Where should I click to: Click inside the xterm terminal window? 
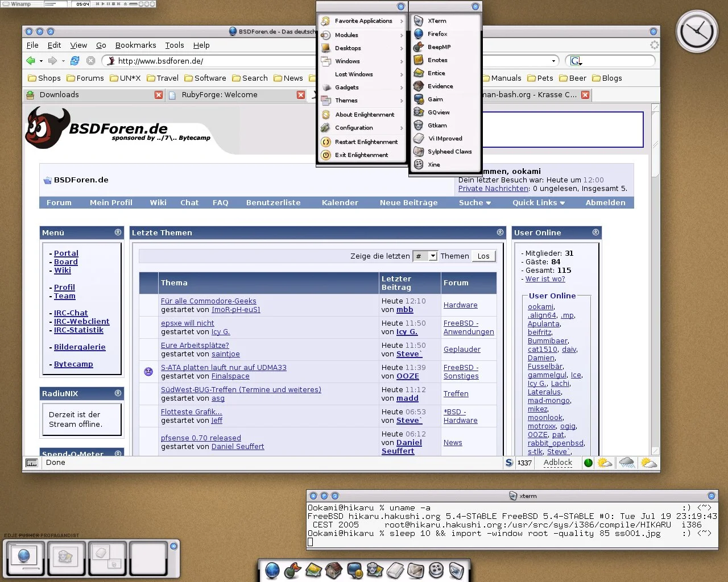512,525
